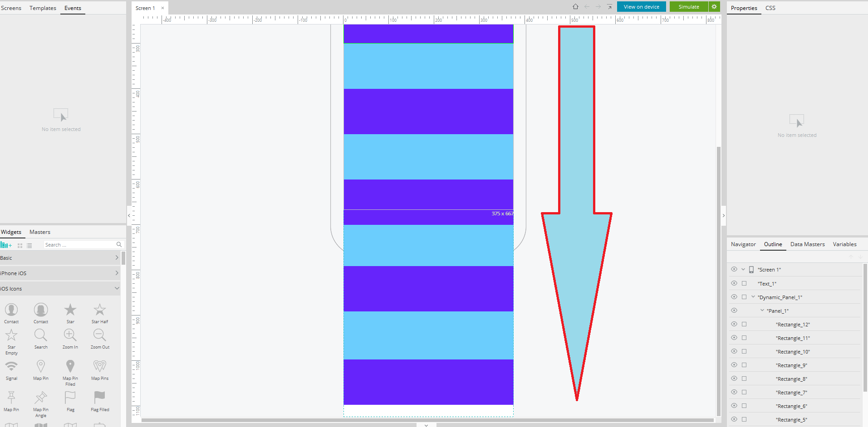Image resolution: width=868 pixels, height=427 pixels.
Task: Open the CSS tab
Action: tap(770, 8)
